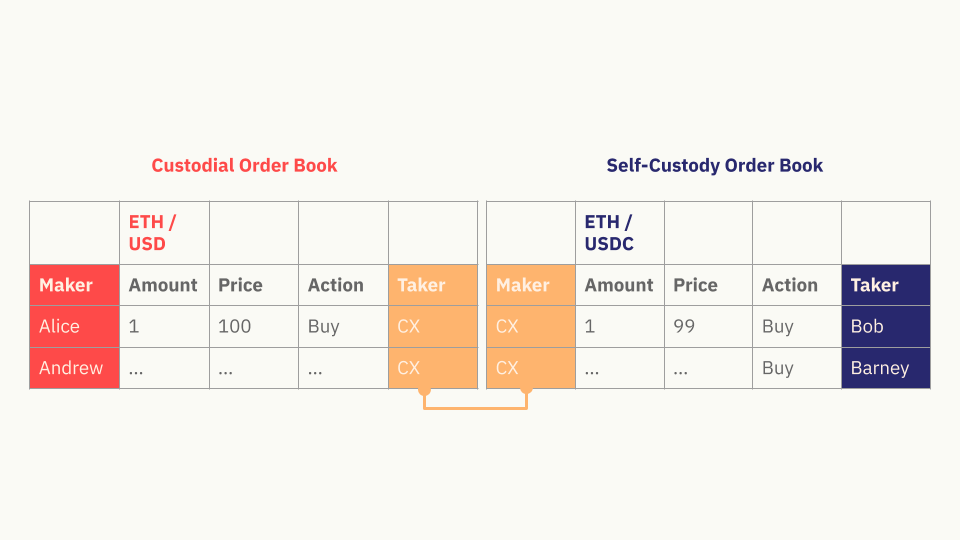Select the ETH / USDC header cell
The width and height of the screenshot is (960, 540).
coord(619,233)
